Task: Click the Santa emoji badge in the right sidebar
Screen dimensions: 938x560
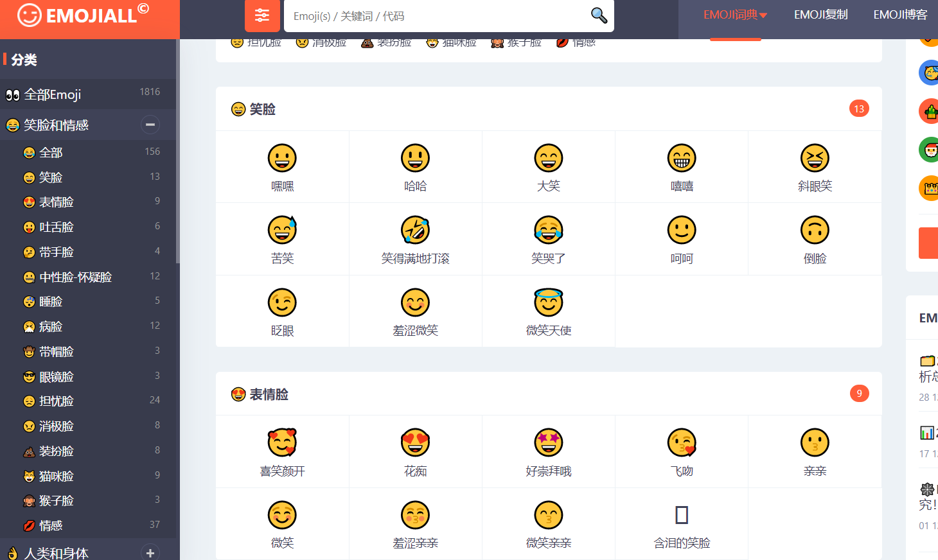Action: click(929, 150)
